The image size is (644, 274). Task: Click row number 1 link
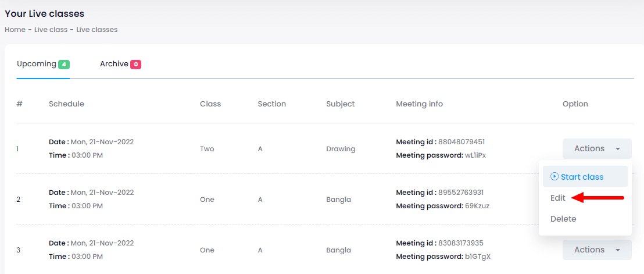(18, 149)
